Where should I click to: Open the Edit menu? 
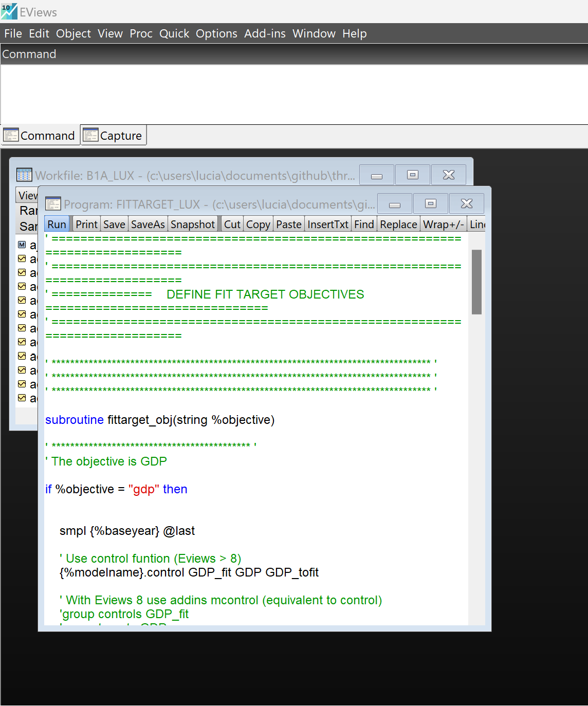point(39,33)
